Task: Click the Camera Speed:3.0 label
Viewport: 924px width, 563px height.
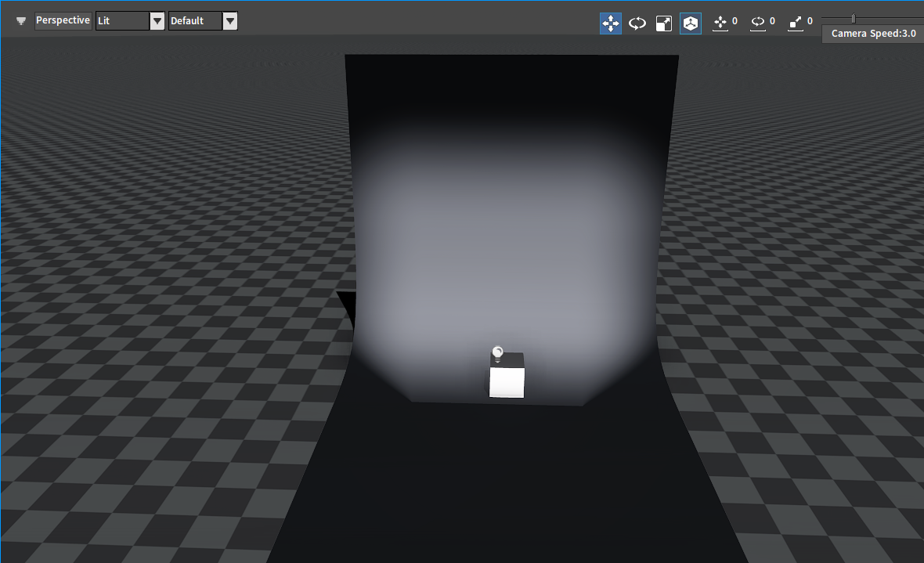Action: 873,34
